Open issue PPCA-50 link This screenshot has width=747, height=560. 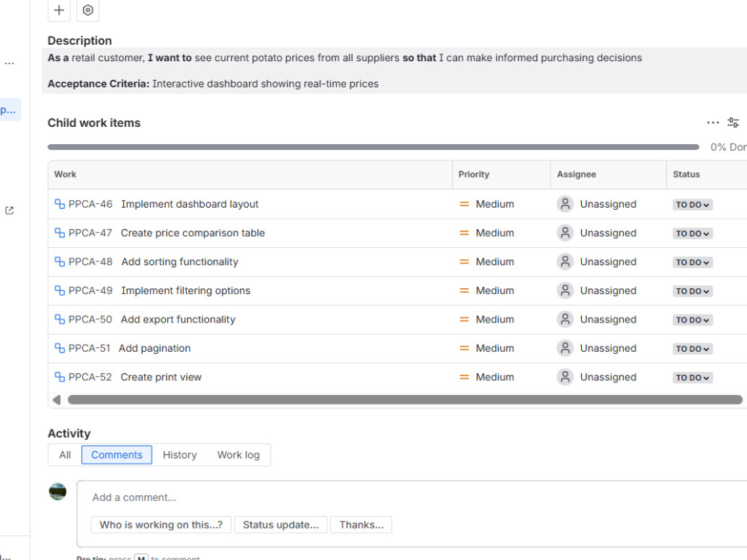(x=90, y=320)
